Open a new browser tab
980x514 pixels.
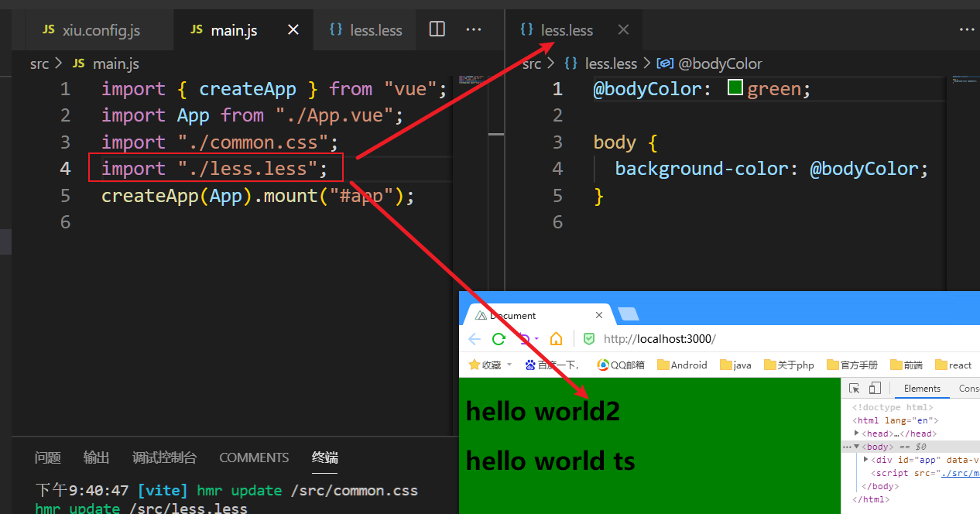628,314
